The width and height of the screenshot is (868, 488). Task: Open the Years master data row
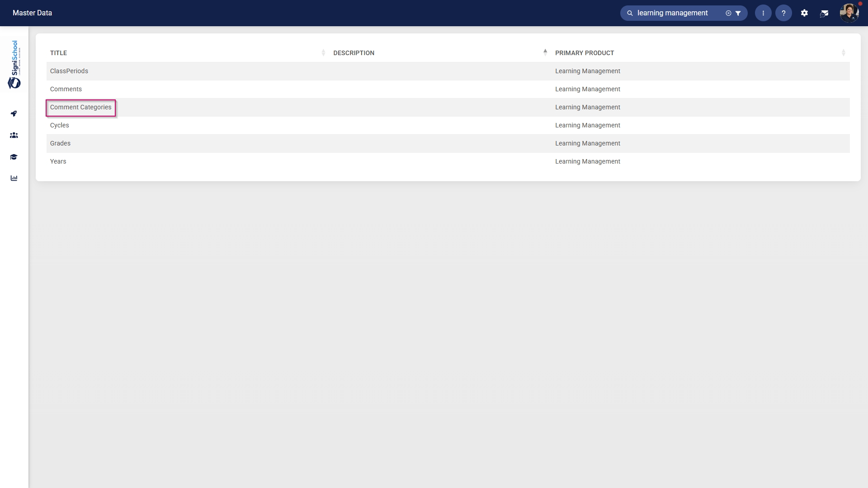coord(448,161)
